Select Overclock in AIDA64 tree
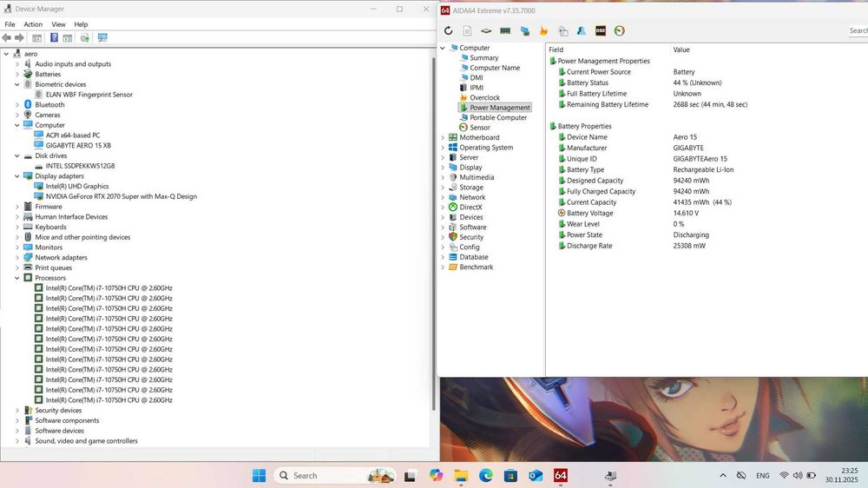868x488 pixels. [x=484, y=97]
